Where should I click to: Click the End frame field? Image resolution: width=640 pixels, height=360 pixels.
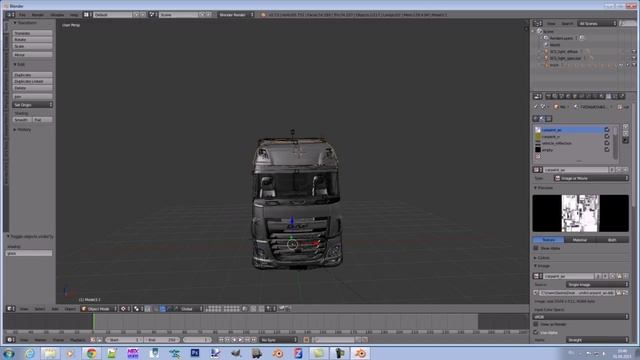(162, 340)
